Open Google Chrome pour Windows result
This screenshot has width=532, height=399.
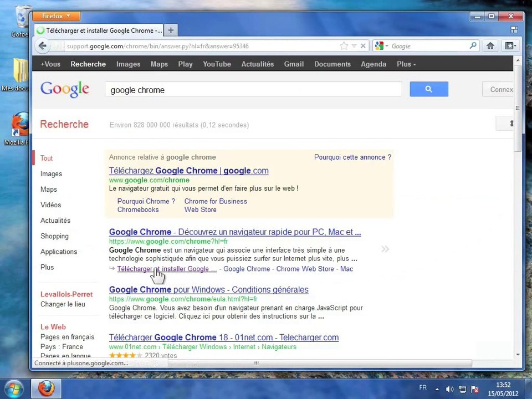tap(209, 289)
